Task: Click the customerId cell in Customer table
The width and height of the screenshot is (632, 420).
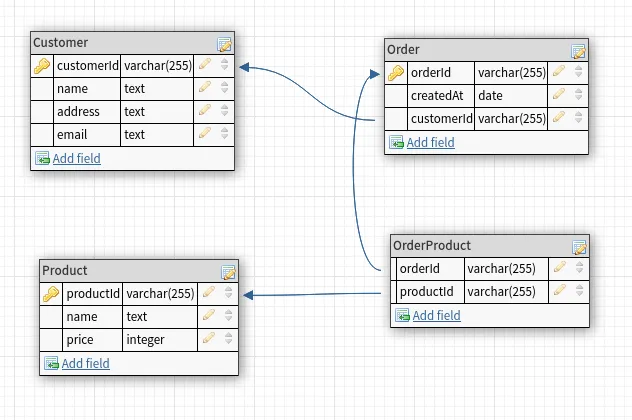Action: click(x=87, y=66)
